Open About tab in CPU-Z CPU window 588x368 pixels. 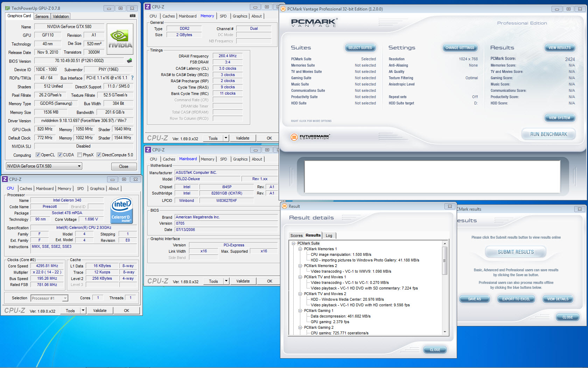pos(114,189)
